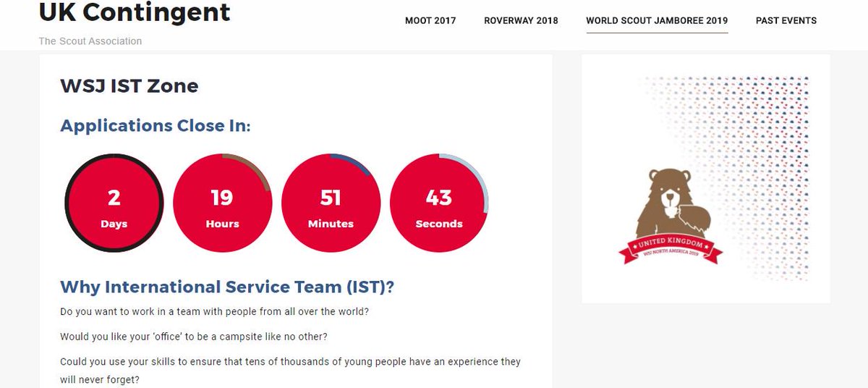The height and width of the screenshot is (388, 868).
Task: Click the UK Contingent site title
Action: (135, 12)
